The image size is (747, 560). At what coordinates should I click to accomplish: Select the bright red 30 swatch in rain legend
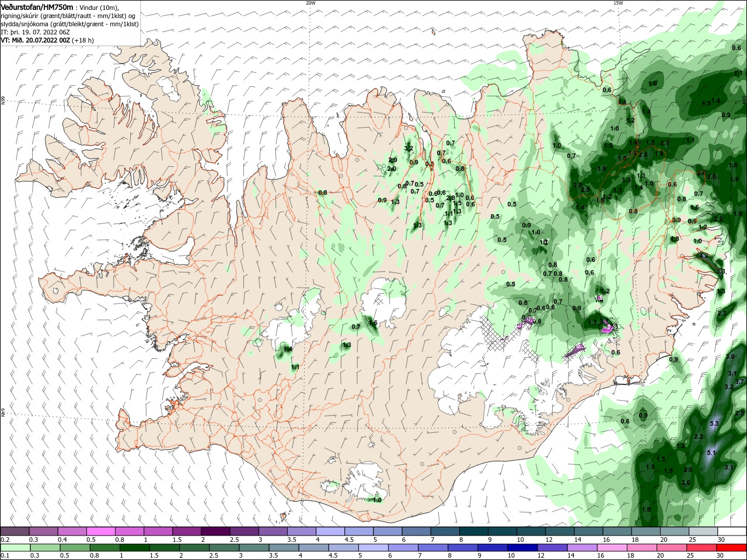[731, 548]
